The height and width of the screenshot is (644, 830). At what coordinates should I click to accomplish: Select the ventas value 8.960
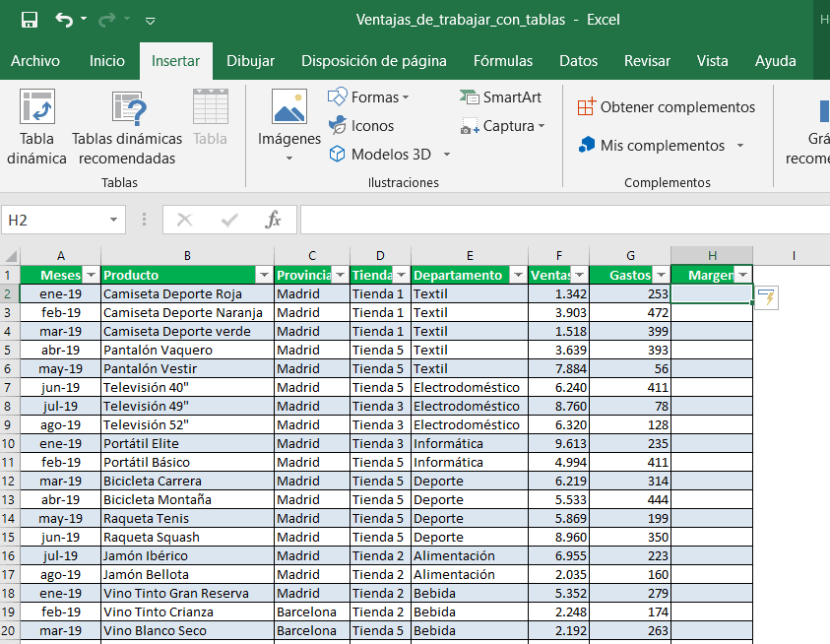[x=559, y=537]
